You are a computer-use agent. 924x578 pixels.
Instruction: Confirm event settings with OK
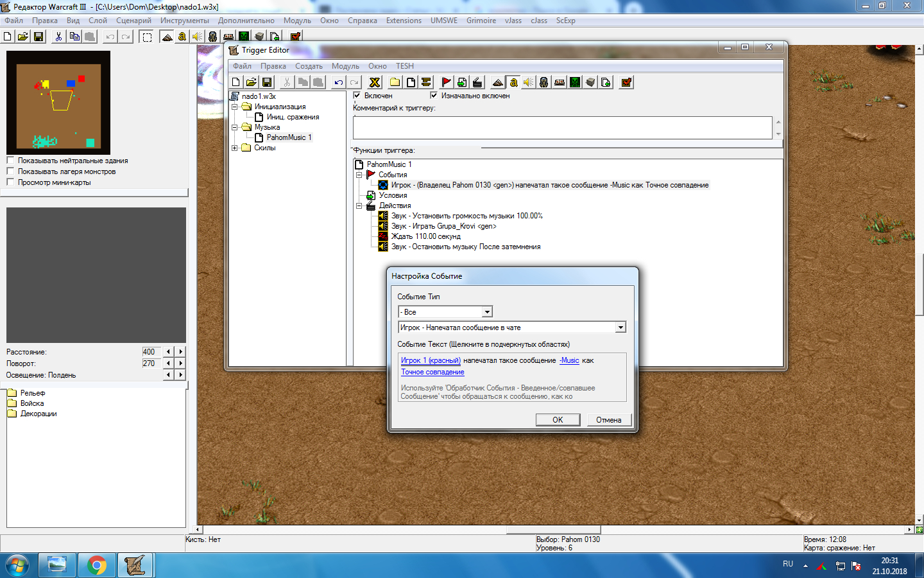coord(558,420)
